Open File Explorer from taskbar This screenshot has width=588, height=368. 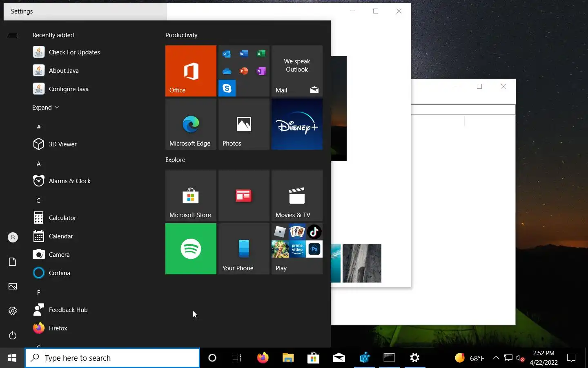288,358
